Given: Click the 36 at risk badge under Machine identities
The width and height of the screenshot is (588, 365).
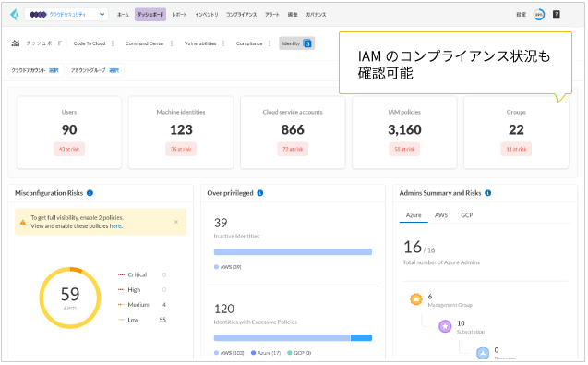Looking at the screenshot, I should click(181, 149).
